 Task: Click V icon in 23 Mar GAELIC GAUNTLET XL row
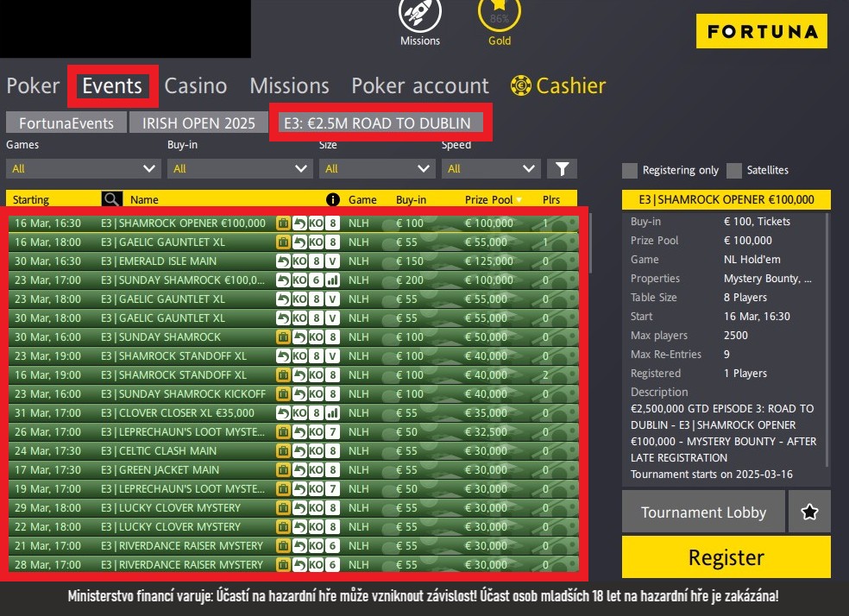333,299
